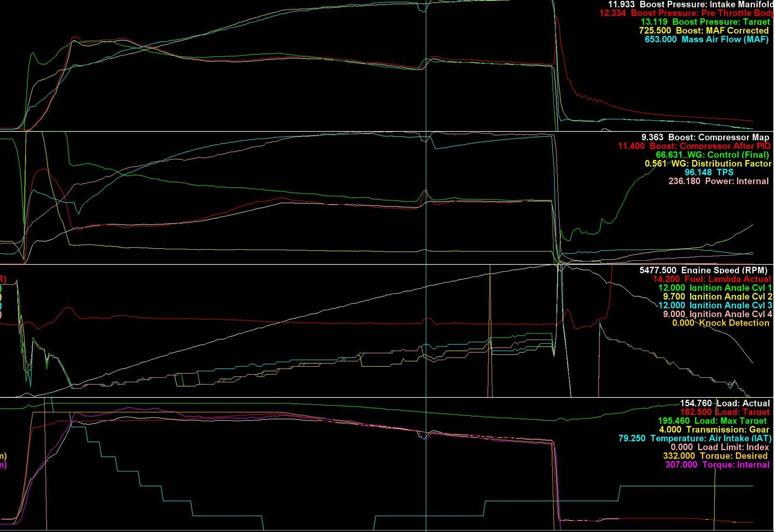Select the Mass Air Flow (MAF) legend
This screenshot has height=532, width=774.
(x=706, y=40)
